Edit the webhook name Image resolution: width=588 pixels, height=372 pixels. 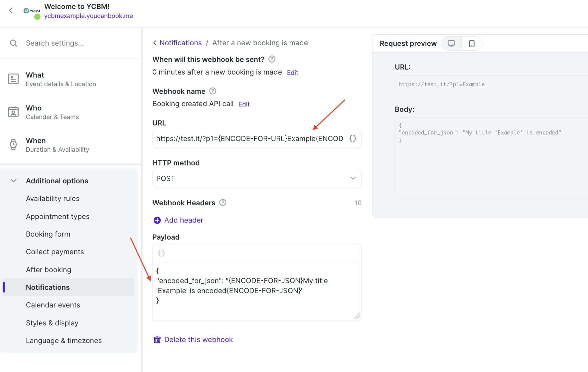244,104
